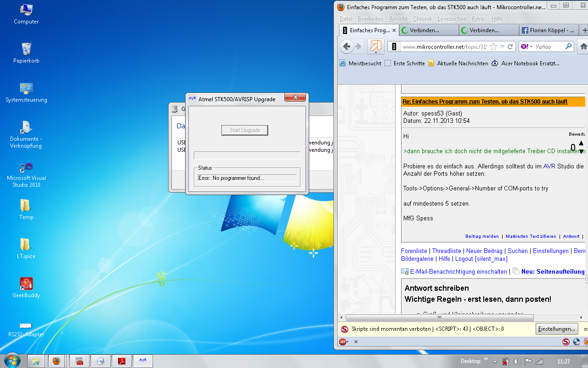Switch to the first Verbinden... tab
Viewport: 588px width, 368px height.
(x=429, y=30)
